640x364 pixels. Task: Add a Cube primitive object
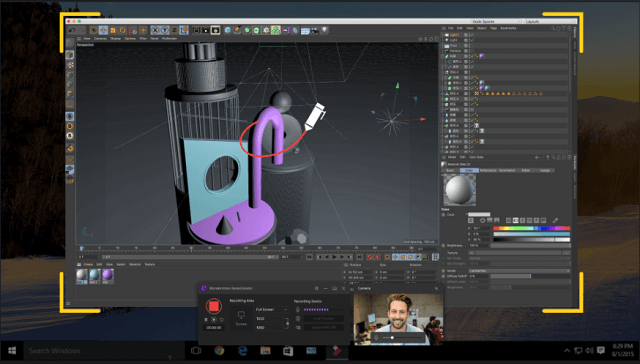click(x=228, y=30)
